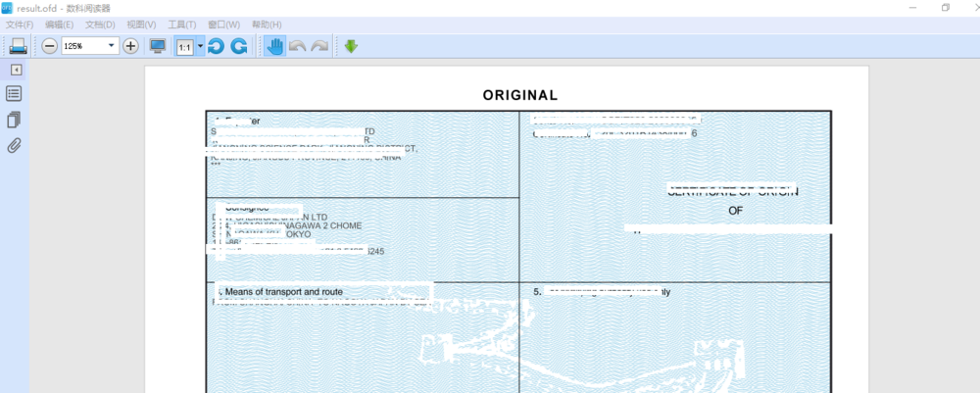The height and width of the screenshot is (393, 980).
Task: Expand the dropdown arrow beside 1:1
Action: click(200, 46)
